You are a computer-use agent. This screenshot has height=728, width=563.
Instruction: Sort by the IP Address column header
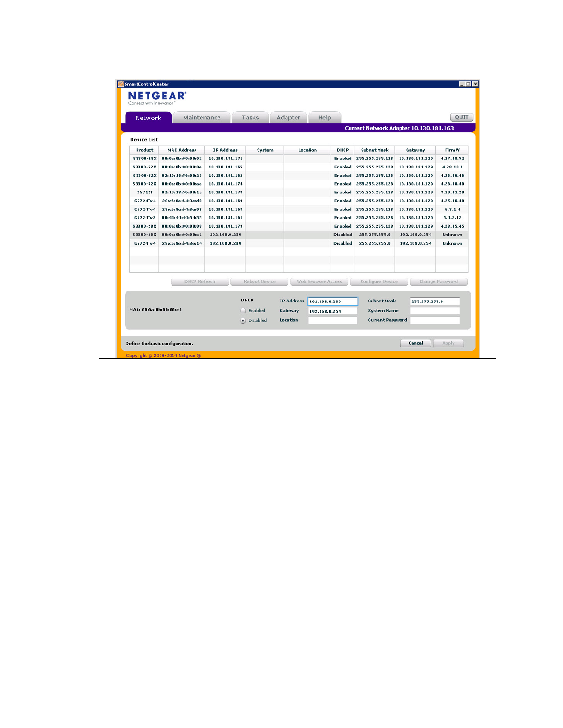(225, 150)
